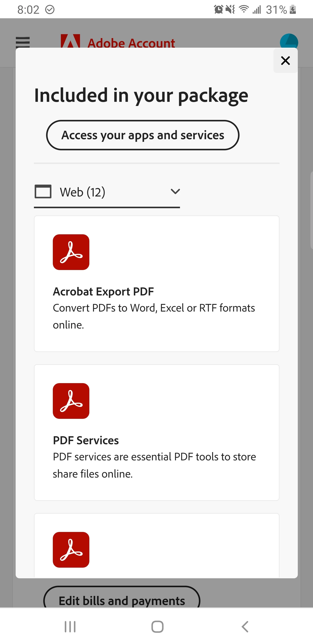Screen dimensions: 313x644
Task: Click the third Acrobat icon at dialog bottom
Action: click(71, 550)
